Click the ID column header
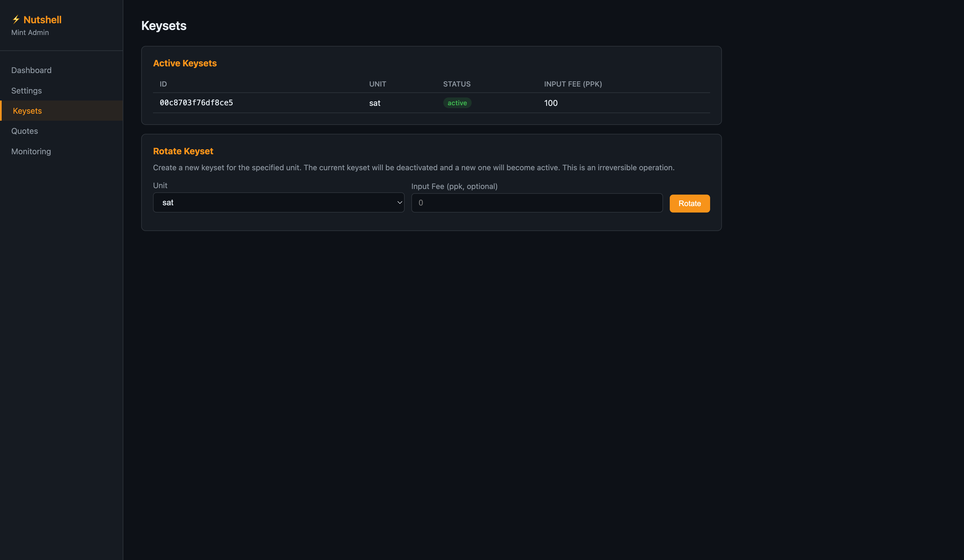 (x=163, y=84)
